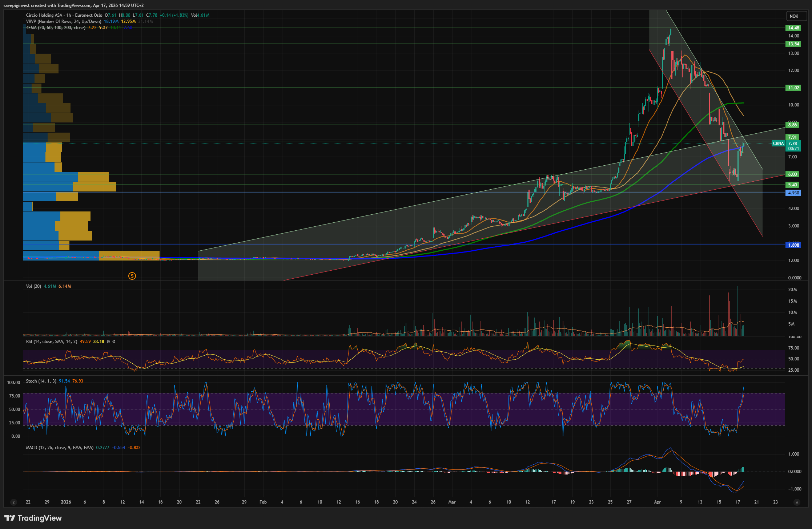812x529 pixels.
Task: Open the NOK currency selector
Action: point(794,16)
